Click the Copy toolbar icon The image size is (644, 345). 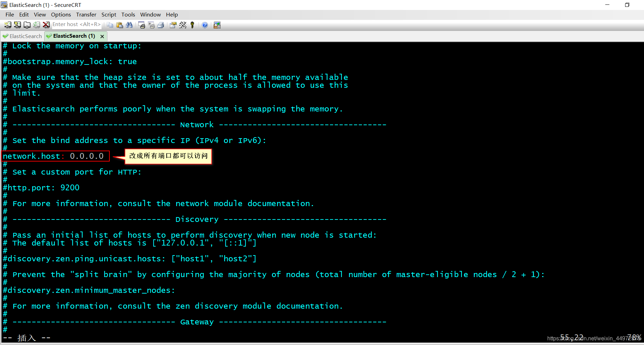click(110, 25)
